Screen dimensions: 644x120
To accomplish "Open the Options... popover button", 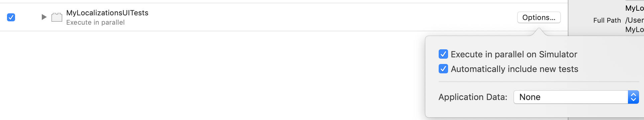I will pyautogui.click(x=539, y=17).
